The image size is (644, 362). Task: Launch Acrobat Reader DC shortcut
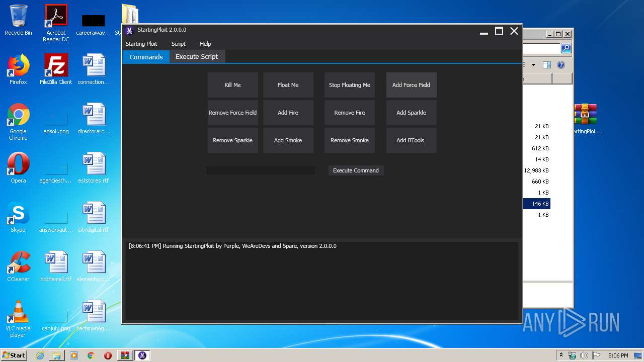click(56, 23)
